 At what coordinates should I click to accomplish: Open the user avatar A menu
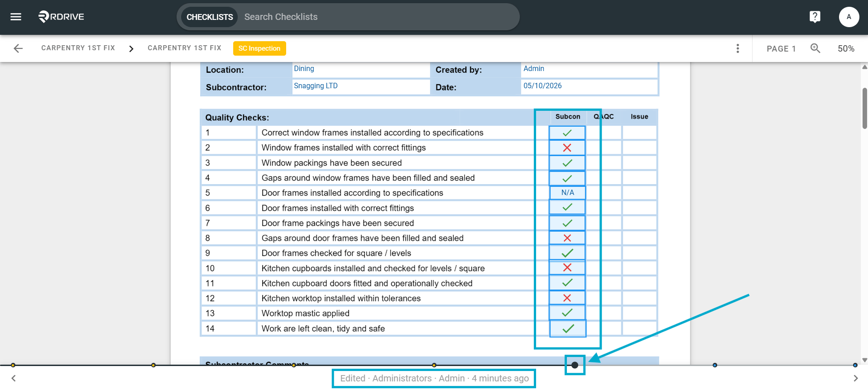point(849,17)
